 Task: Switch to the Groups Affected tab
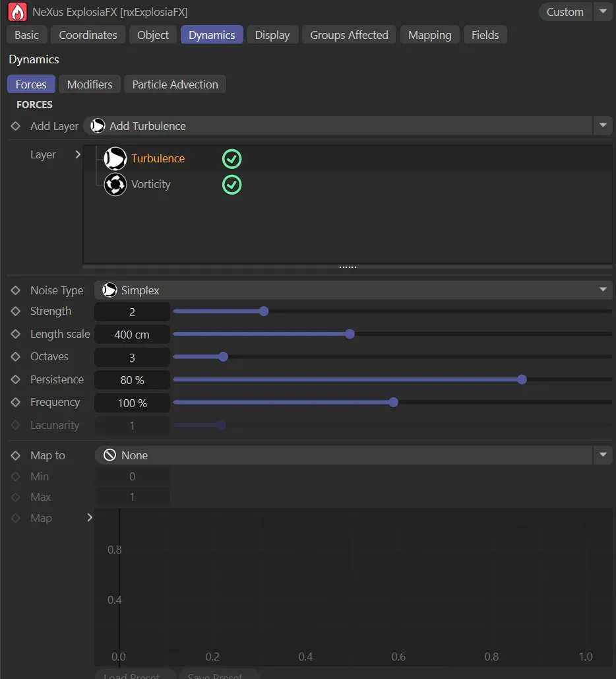[349, 34]
